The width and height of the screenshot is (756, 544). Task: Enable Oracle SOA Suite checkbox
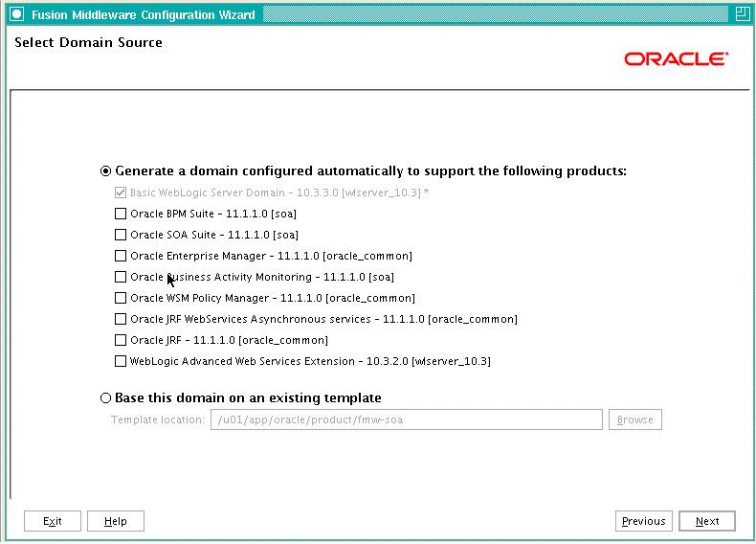point(121,235)
